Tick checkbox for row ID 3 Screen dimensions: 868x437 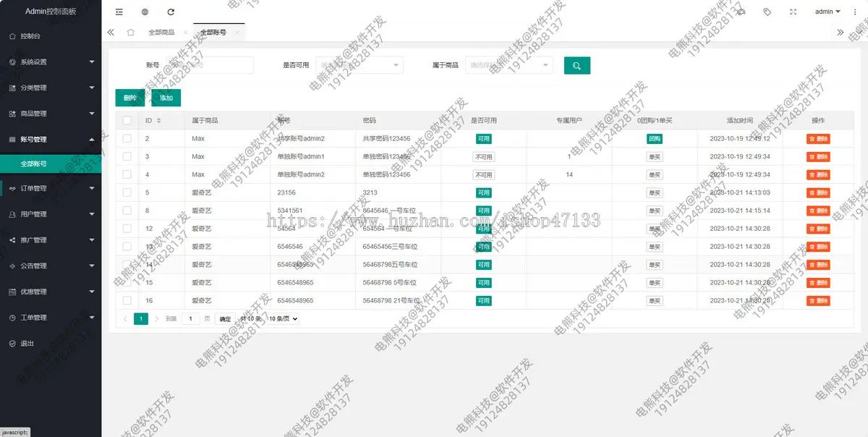tap(127, 156)
